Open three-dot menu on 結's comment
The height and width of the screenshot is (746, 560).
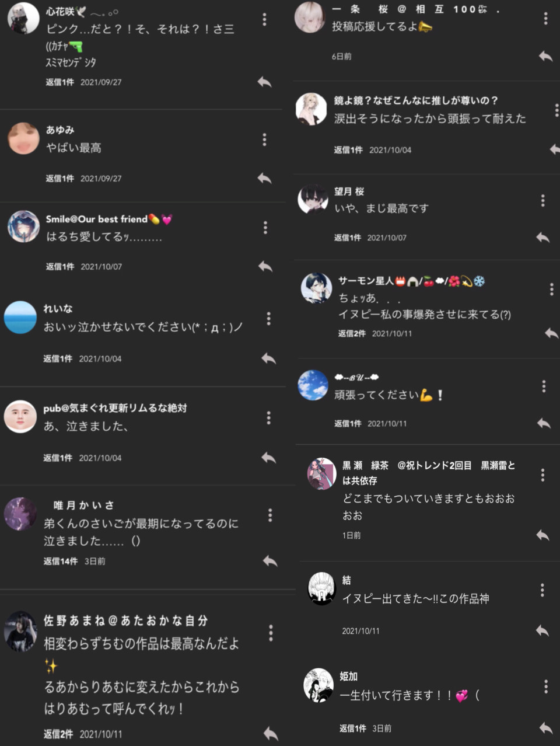(542, 590)
